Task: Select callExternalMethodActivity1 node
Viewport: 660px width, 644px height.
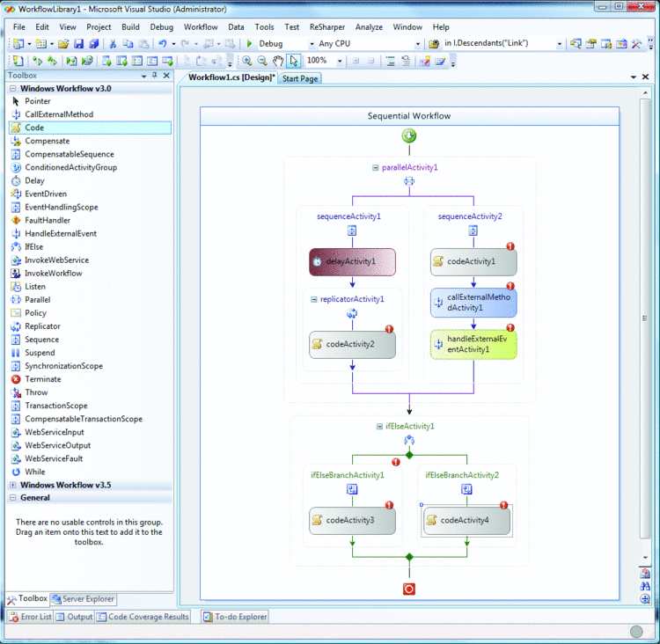Action: (473, 303)
